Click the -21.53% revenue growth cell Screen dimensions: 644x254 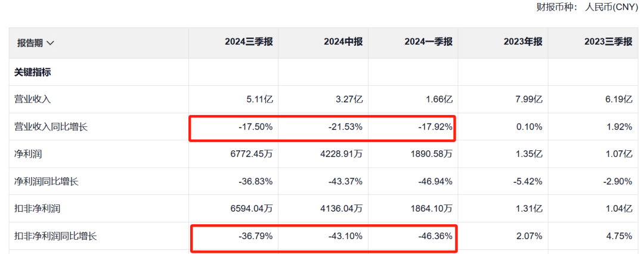346,127
